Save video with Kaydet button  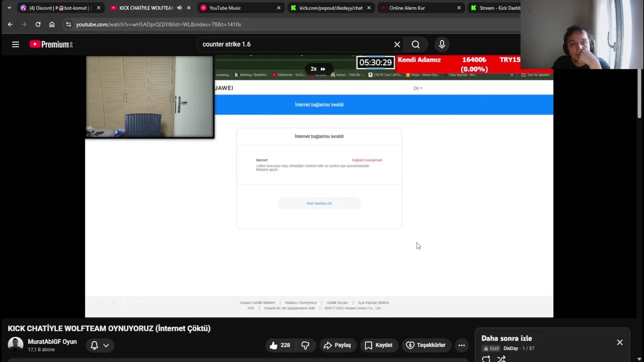tap(378, 345)
